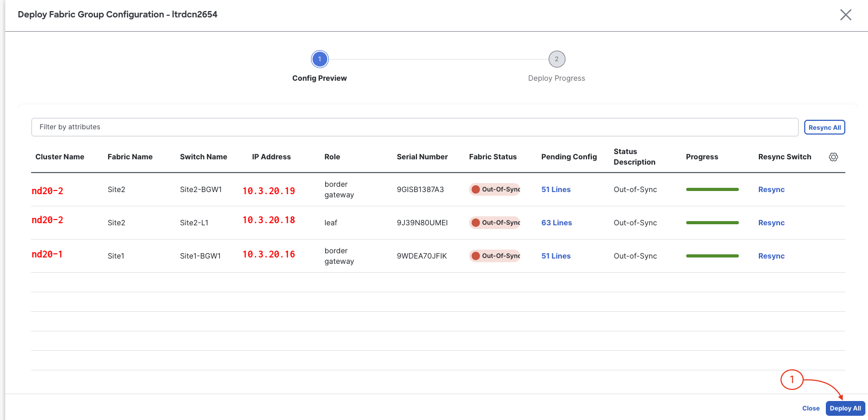The image size is (868, 420).
Task: Click Out-Of-Sync status badge for Site2-BGW1
Action: pyautogui.click(x=495, y=189)
